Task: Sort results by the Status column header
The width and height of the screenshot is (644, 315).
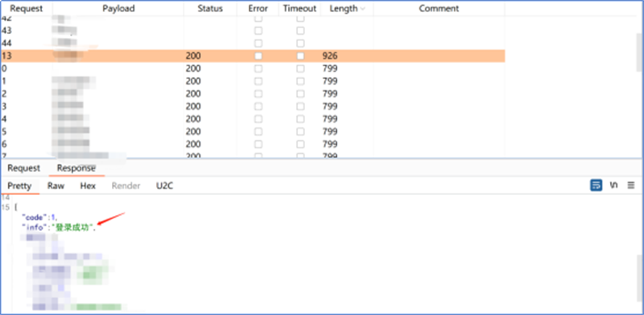Action: pos(210,9)
